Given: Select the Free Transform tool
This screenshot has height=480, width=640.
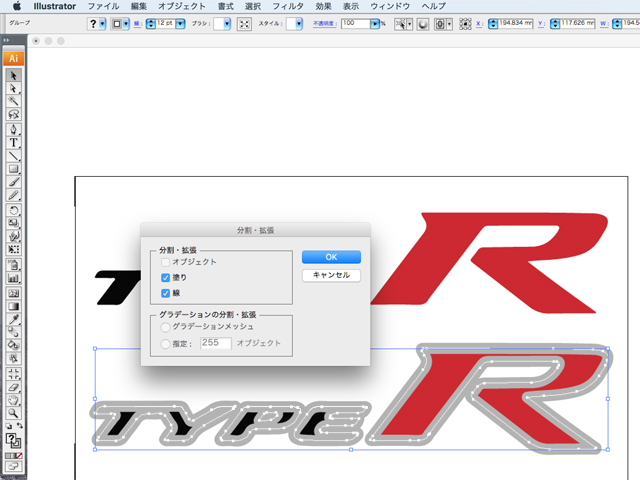Looking at the screenshot, I should (x=13, y=249).
